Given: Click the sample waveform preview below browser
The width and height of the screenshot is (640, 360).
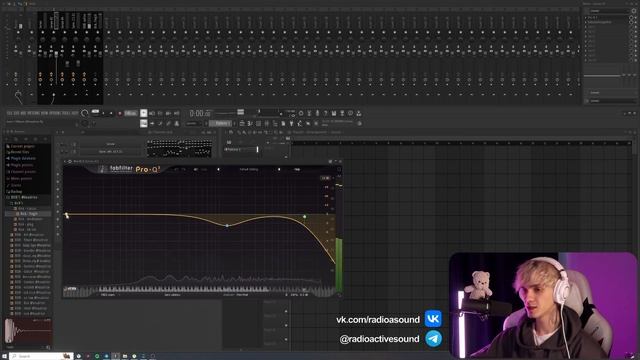Looking at the screenshot, I should pos(28,331).
